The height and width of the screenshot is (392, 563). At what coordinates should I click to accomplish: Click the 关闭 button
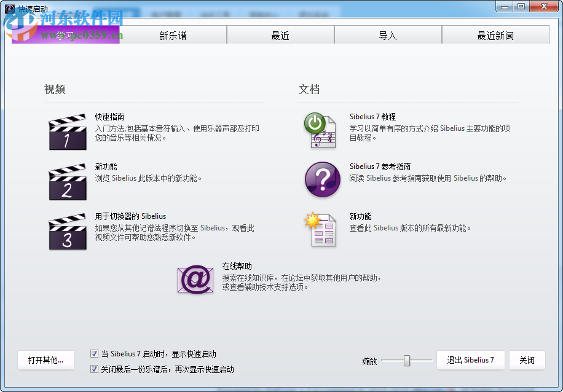pos(527,360)
